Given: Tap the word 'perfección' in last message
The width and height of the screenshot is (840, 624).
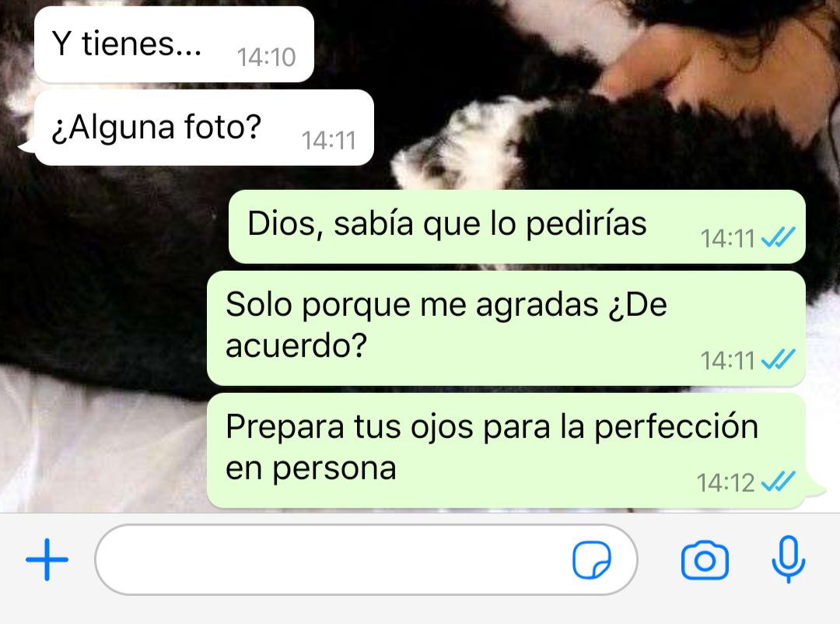Looking at the screenshot, I should coord(677,428).
